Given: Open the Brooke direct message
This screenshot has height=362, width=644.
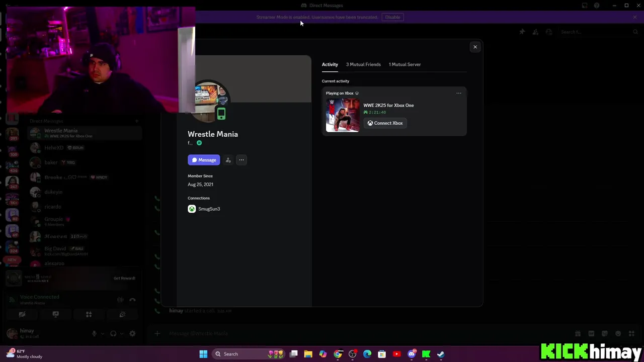Looking at the screenshot, I should click(x=84, y=177).
